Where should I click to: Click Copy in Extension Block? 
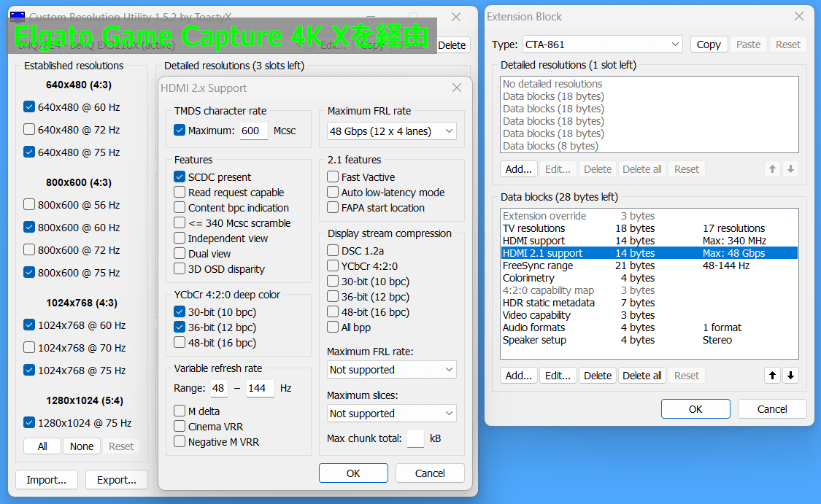tap(709, 44)
